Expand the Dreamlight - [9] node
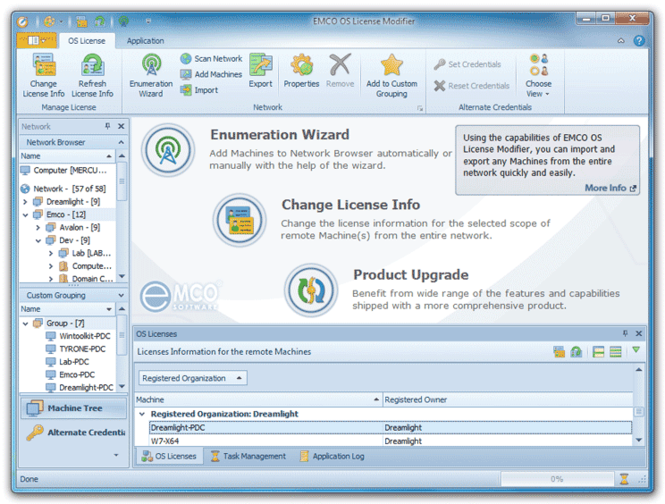The width and height of the screenshot is (665, 504). click(x=25, y=202)
